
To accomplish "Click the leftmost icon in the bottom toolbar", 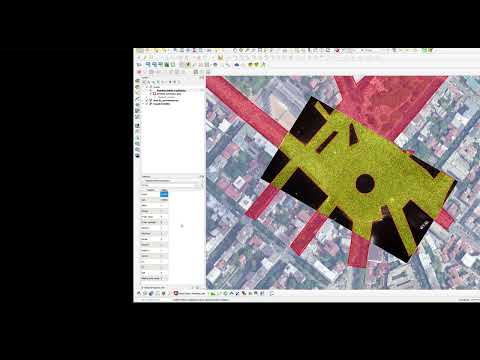I will [x=139, y=293].
